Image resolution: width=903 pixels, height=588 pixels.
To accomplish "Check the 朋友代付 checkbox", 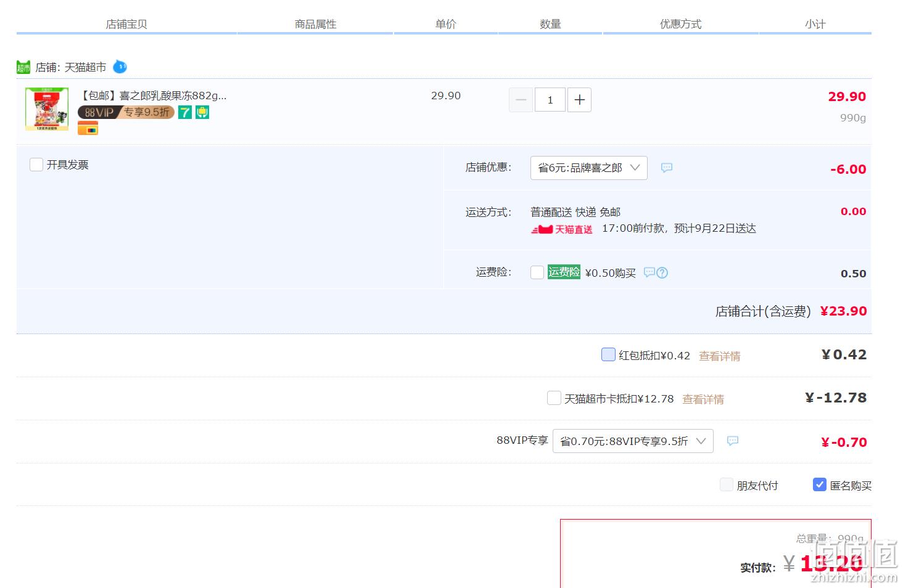I will point(727,484).
